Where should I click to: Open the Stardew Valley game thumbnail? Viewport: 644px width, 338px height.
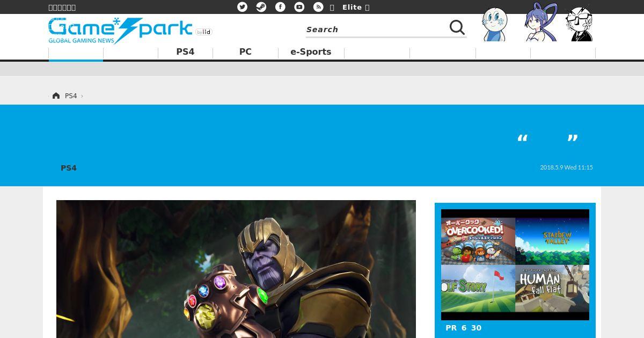pyautogui.click(x=552, y=241)
